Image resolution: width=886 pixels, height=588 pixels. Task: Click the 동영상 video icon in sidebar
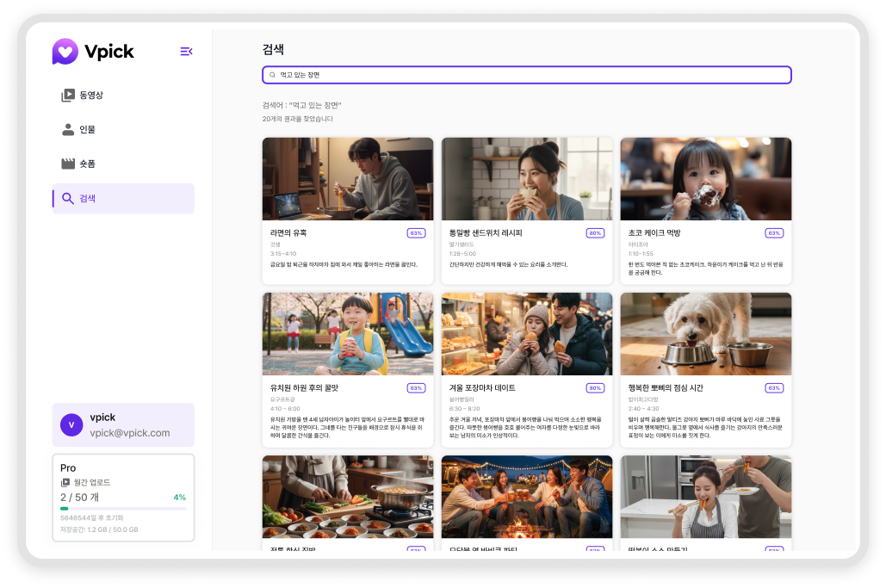[x=68, y=96]
